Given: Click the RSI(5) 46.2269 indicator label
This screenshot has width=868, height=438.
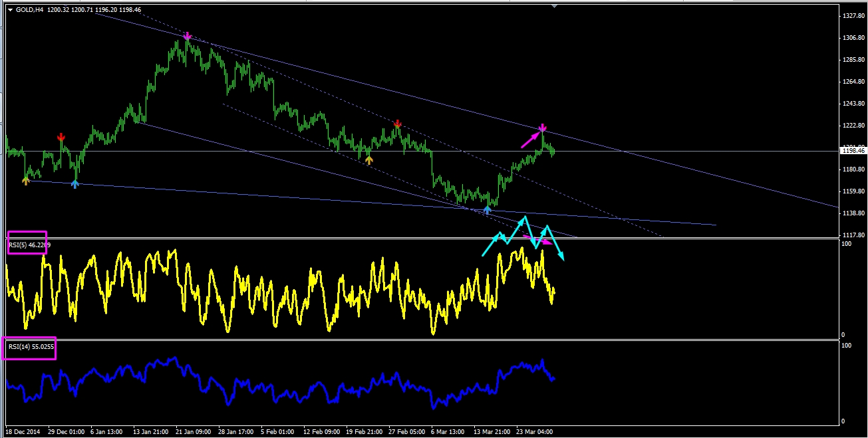Looking at the screenshot, I should tap(29, 245).
